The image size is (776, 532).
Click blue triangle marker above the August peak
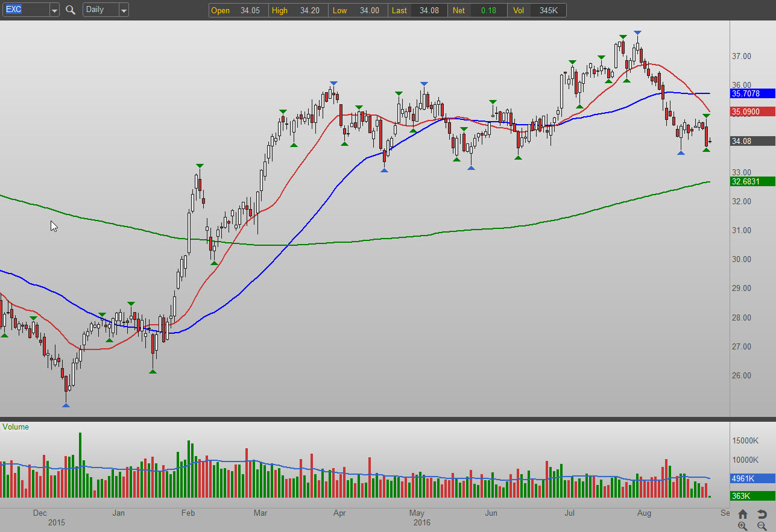point(637,33)
